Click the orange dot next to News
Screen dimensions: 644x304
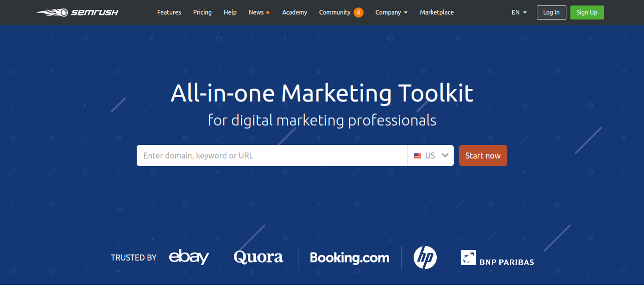pyautogui.click(x=268, y=12)
